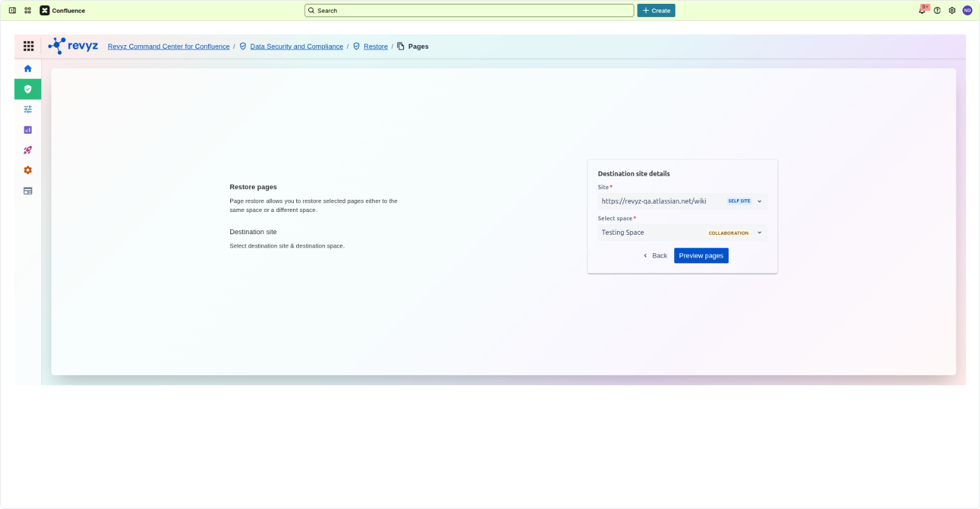Open the Revyz home icon in sidebar

pyautogui.click(x=28, y=69)
